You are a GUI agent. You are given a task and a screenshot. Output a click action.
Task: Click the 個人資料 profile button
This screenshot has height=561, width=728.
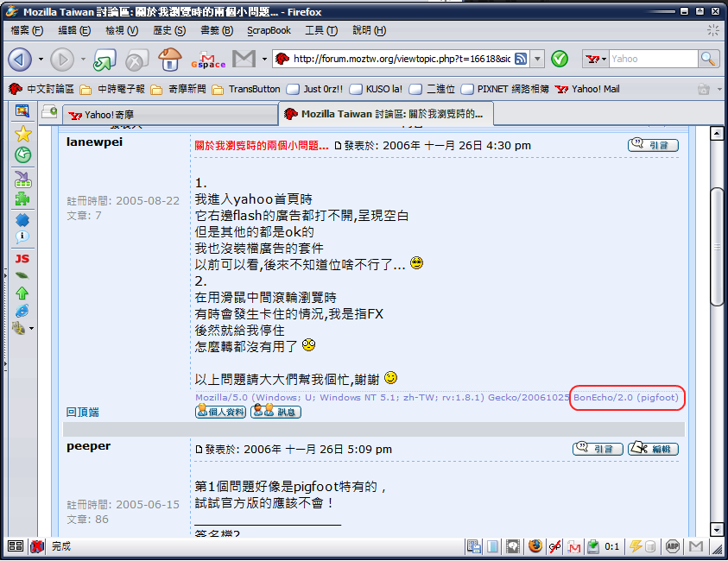[220, 412]
